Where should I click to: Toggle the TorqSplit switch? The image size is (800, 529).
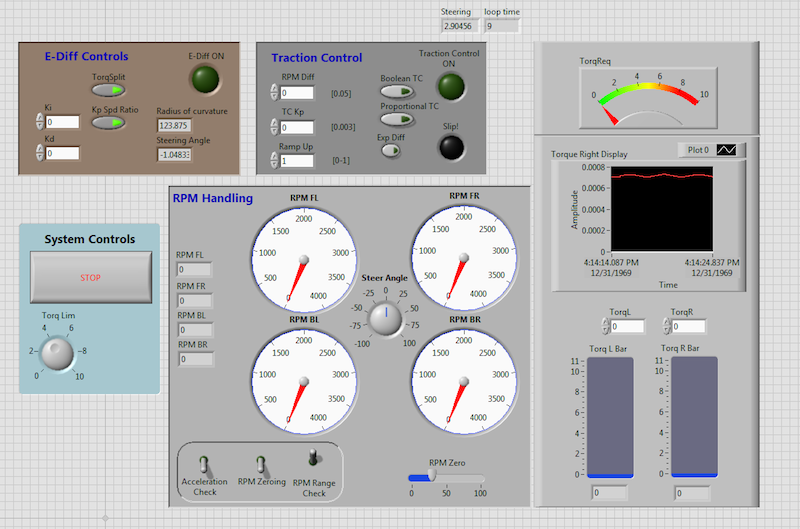(108, 90)
